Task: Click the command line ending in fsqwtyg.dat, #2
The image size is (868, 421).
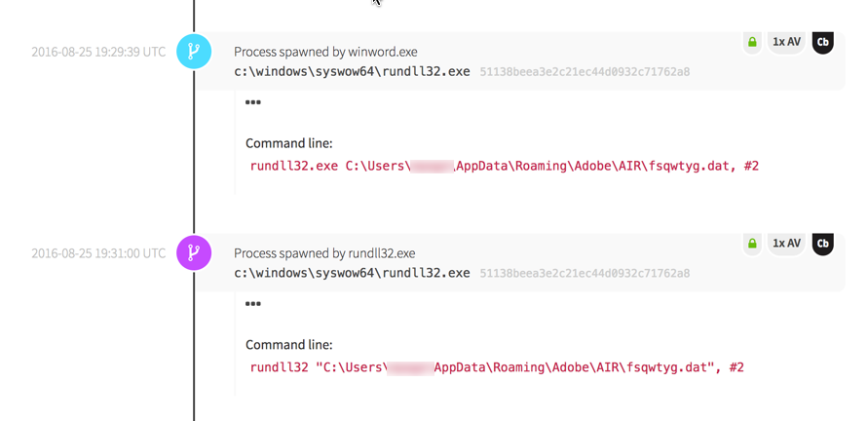Action: tap(504, 166)
